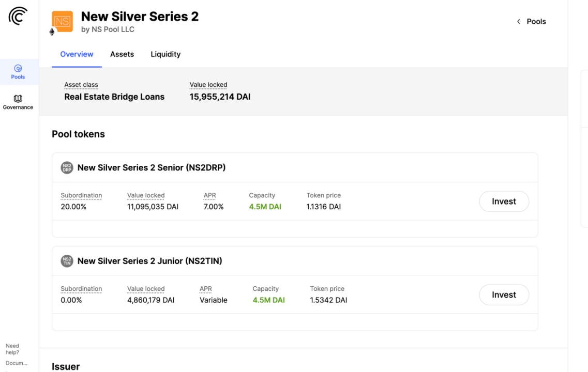Click the Asset class label
This screenshot has width=588, height=372.
(81, 85)
